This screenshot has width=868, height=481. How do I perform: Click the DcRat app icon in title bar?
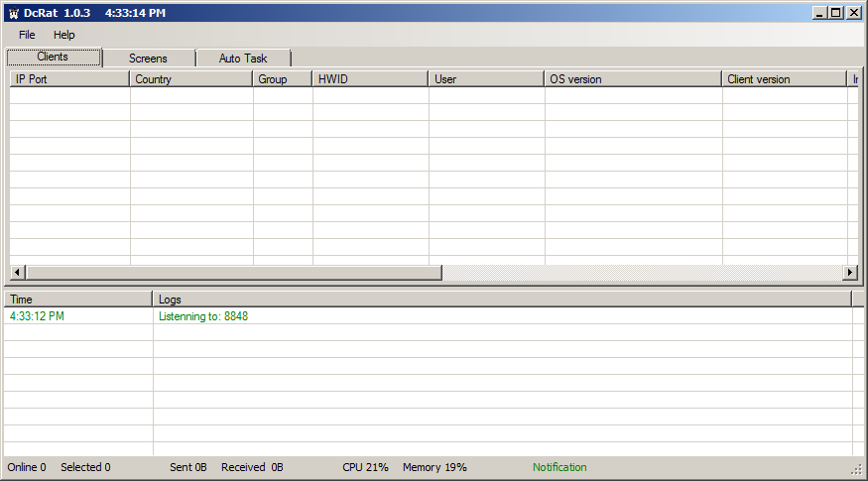coord(13,13)
